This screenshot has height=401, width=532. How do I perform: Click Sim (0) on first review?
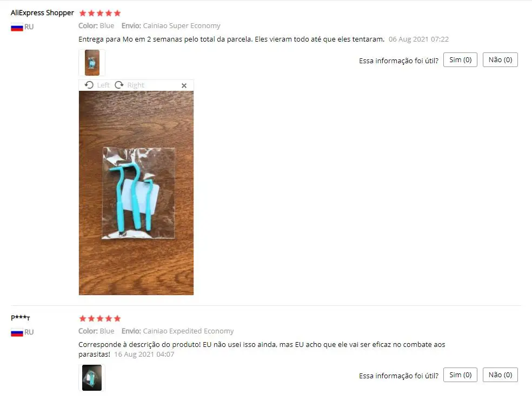460,59
